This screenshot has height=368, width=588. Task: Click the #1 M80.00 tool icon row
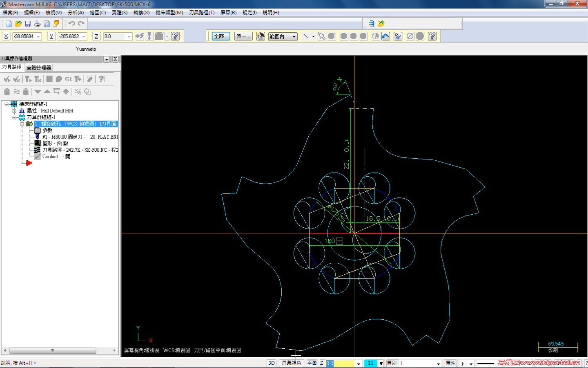click(x=76, y=137)
